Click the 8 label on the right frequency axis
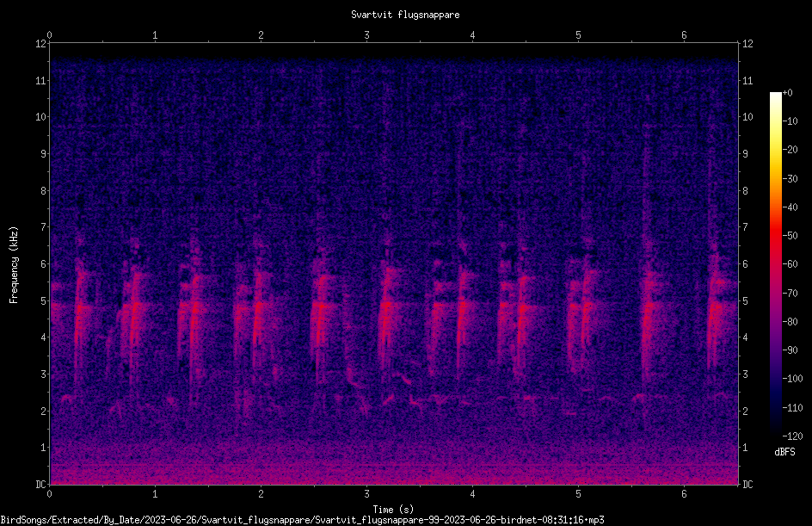Viewport: 812px width, 526px height. tap(746, 191)
